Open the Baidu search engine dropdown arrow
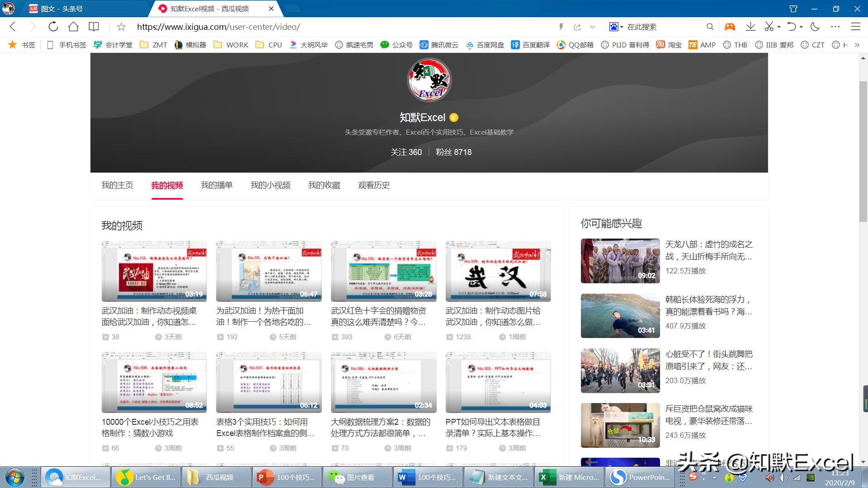This screenshot has width=868, height=488. point(622,27)
